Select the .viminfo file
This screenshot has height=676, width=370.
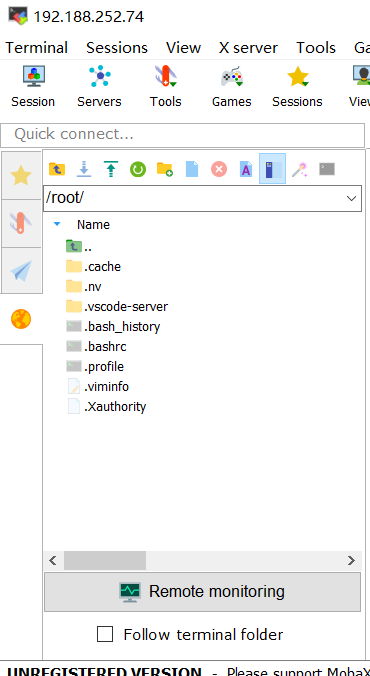98,386
